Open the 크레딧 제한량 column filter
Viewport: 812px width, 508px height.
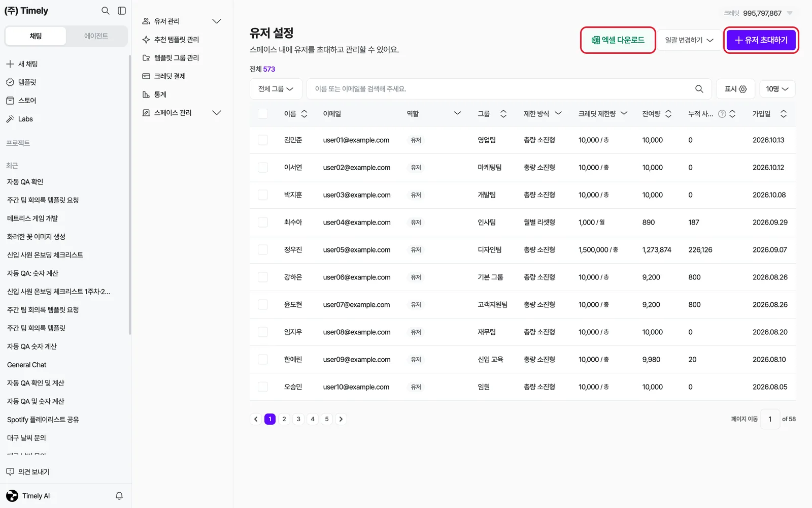click(624, 113)
